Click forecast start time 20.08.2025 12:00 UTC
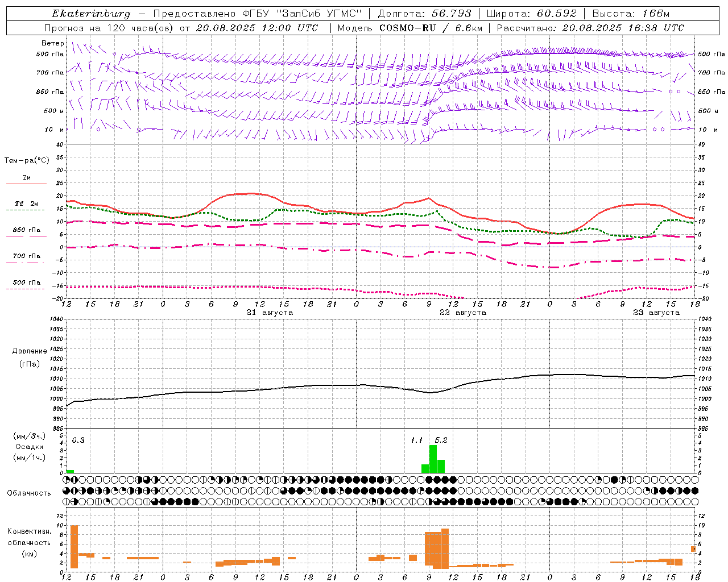Image resolution: width=728 pixels, height=582 pixels. coord(257,28)
